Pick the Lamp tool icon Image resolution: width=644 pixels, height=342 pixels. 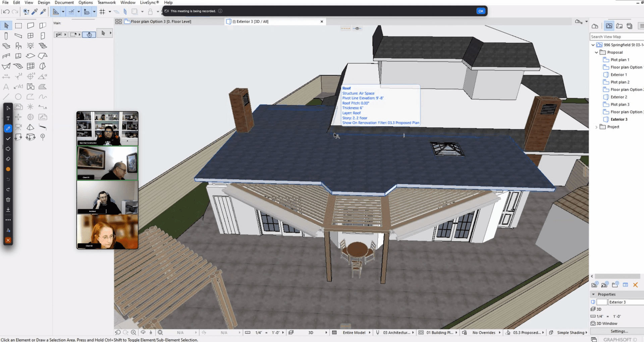tap(31, 46)
